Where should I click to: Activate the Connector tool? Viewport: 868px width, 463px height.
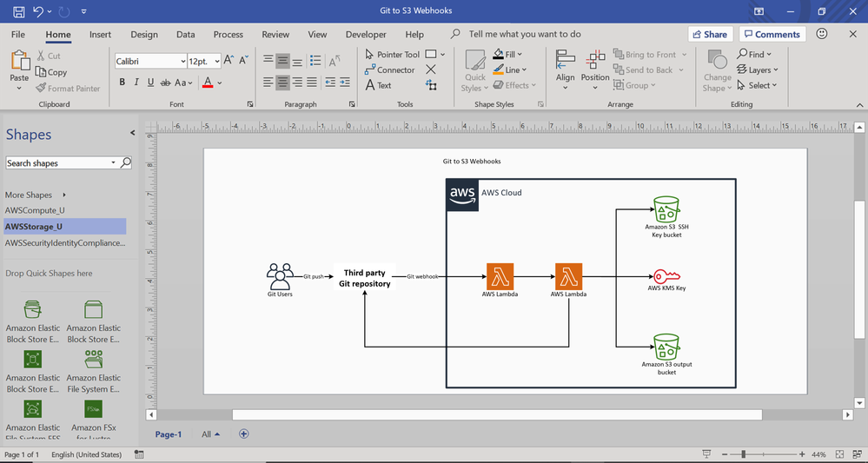tap(389, 69)
